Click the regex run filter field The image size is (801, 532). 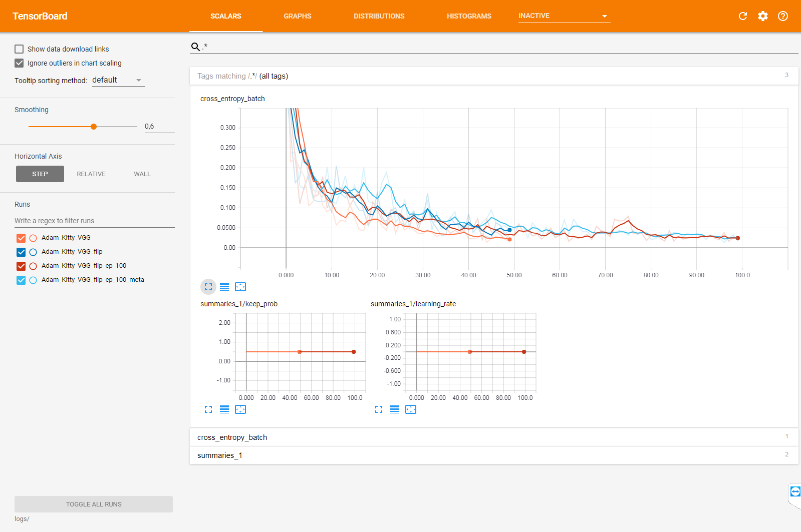95,221
